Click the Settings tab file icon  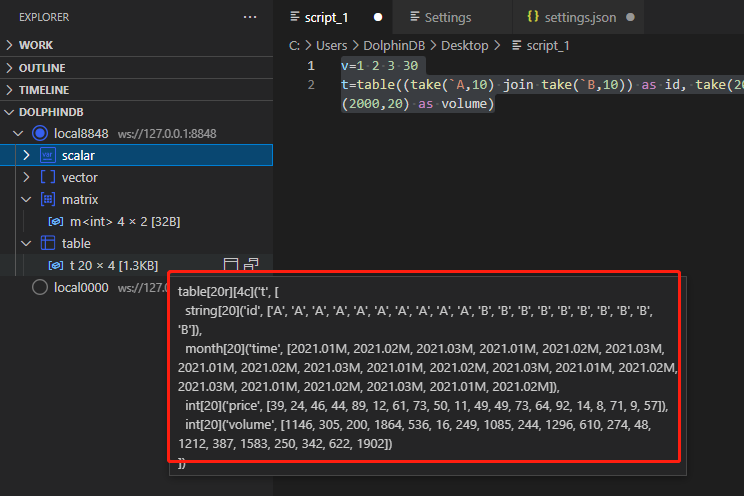click(415, 17)
